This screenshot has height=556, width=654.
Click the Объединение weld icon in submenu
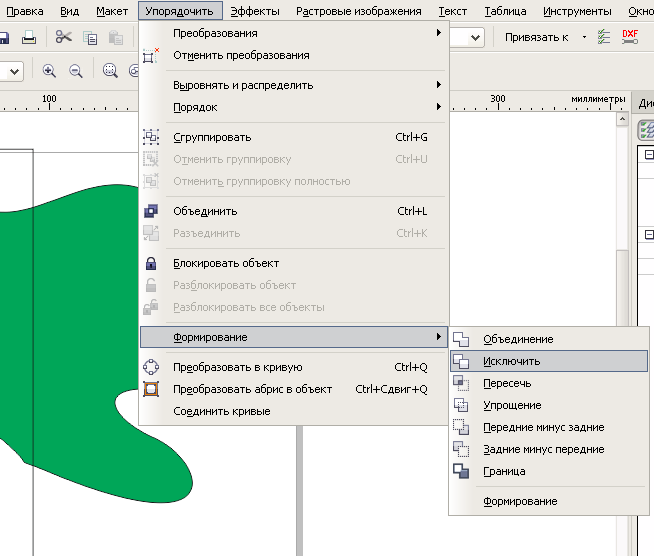[461, 339]
